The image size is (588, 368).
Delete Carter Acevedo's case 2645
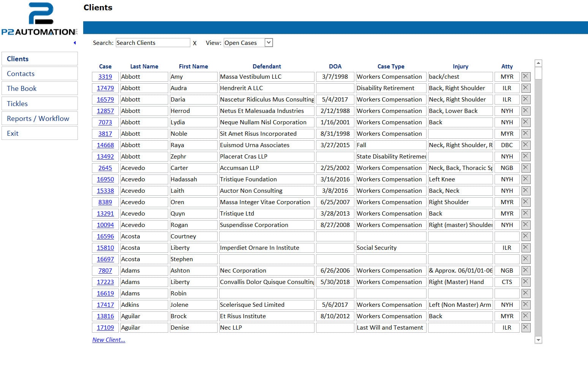[x=526, y=168]
